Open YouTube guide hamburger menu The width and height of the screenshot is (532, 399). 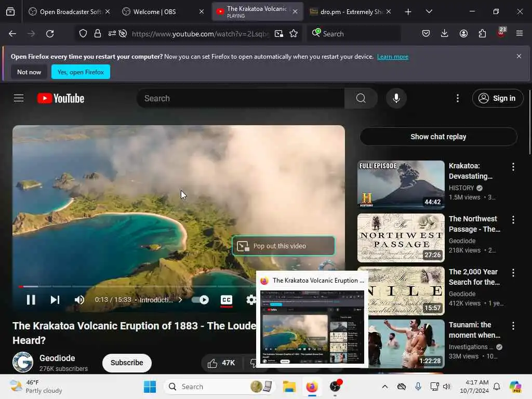coord(19,98)
